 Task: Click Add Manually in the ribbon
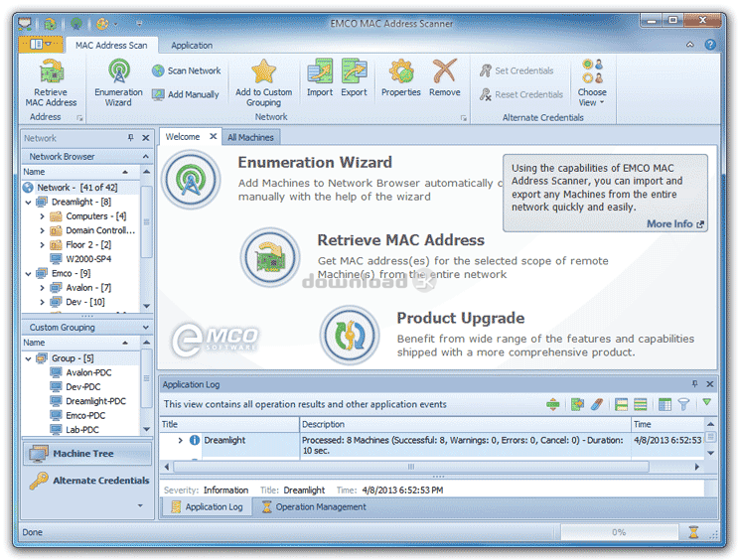186,94
